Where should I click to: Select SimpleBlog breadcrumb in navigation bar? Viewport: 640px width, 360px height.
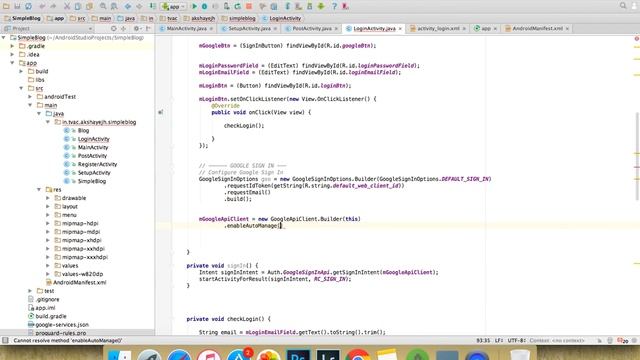[x=22, y=18]
